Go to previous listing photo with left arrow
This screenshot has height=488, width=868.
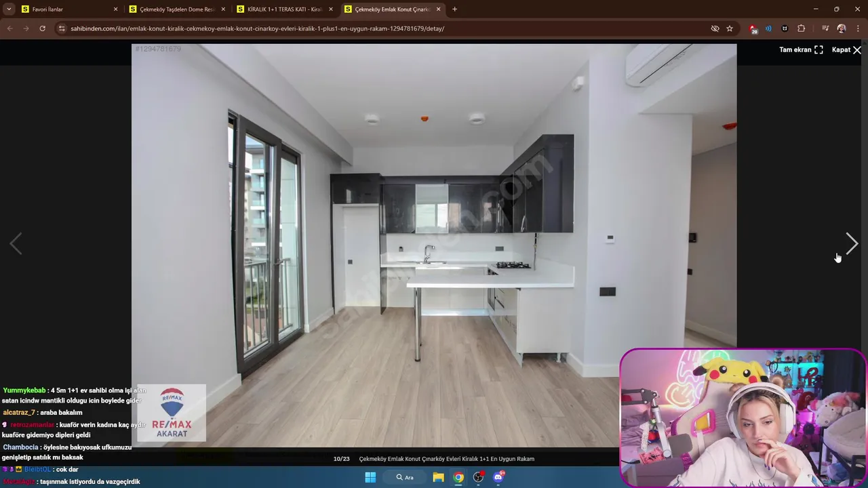16,243
